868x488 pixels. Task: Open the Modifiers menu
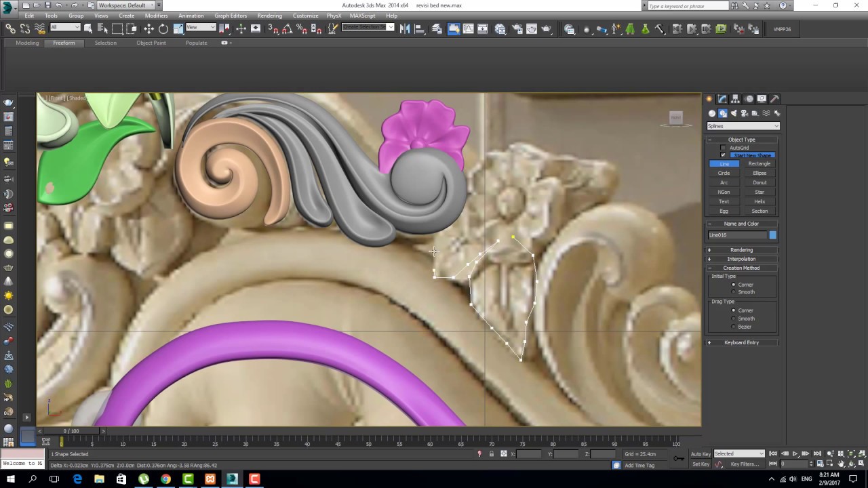[156, 16]
